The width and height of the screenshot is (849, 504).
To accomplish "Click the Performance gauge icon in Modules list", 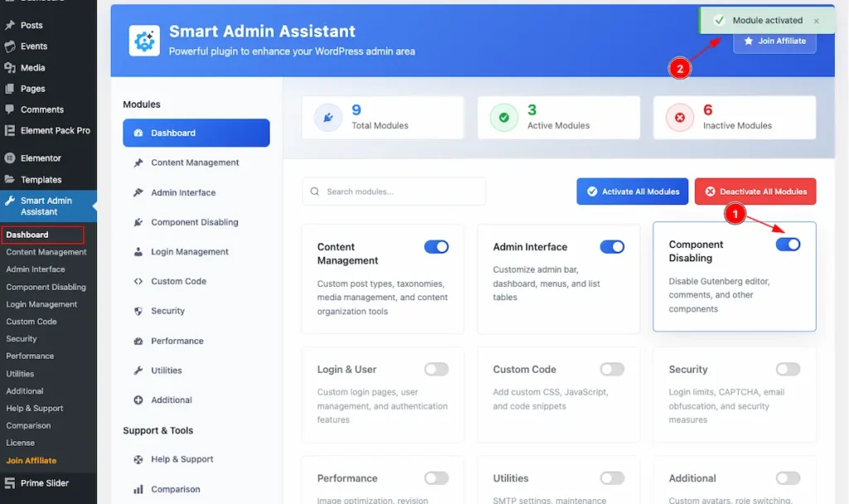I will click(138, 341).
